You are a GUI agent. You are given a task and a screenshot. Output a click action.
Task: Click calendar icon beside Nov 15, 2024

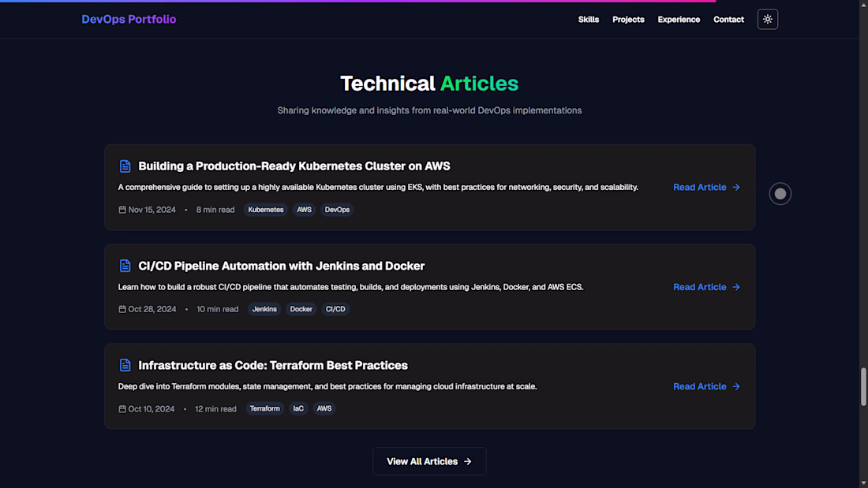pyautogui.click(x=122, y=210)
